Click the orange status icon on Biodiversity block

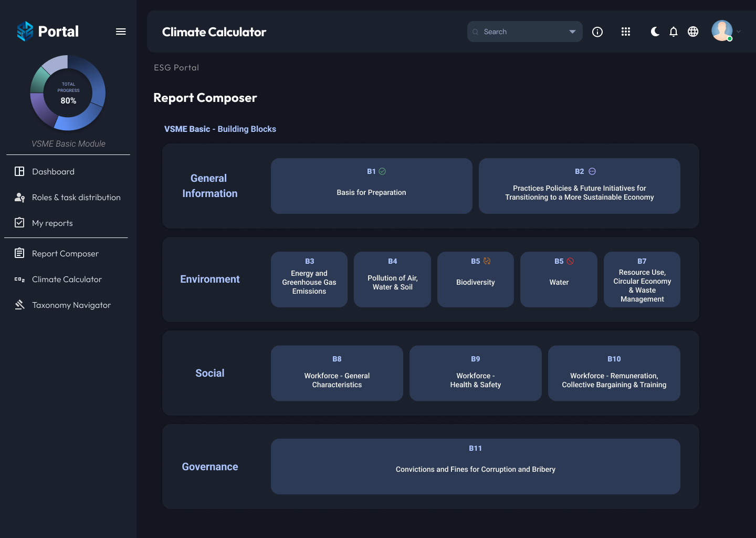pos(487,261)
